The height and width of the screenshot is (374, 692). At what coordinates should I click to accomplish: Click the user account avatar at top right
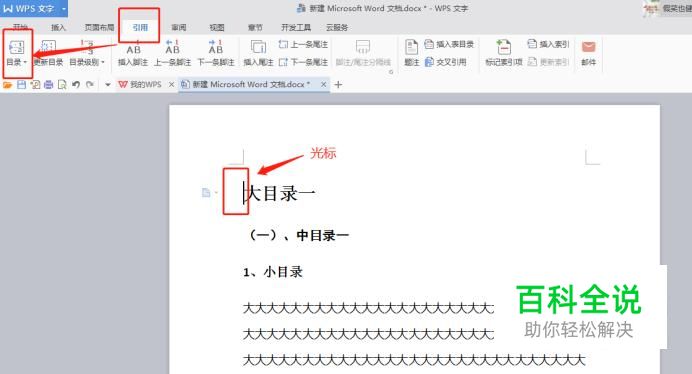[651, 8]
